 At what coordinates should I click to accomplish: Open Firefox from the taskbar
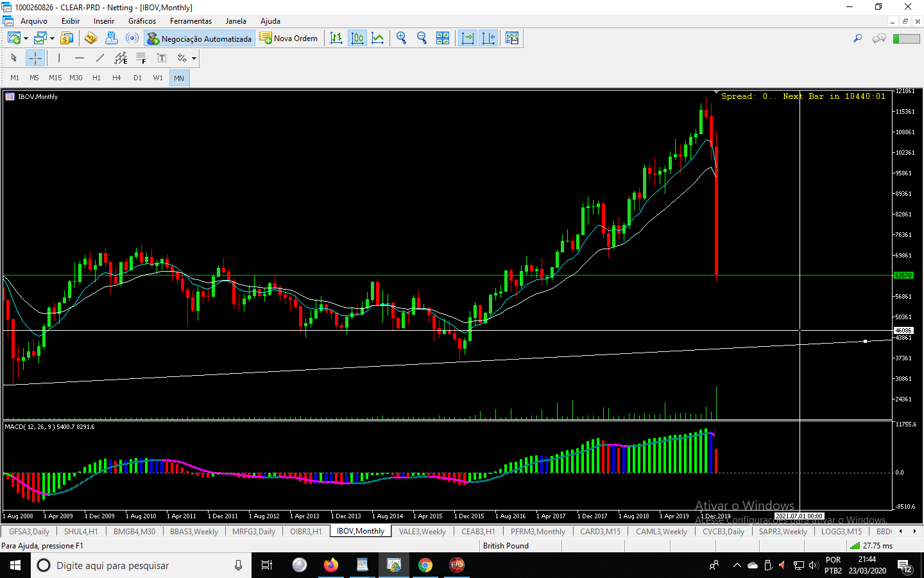point(331,565)
